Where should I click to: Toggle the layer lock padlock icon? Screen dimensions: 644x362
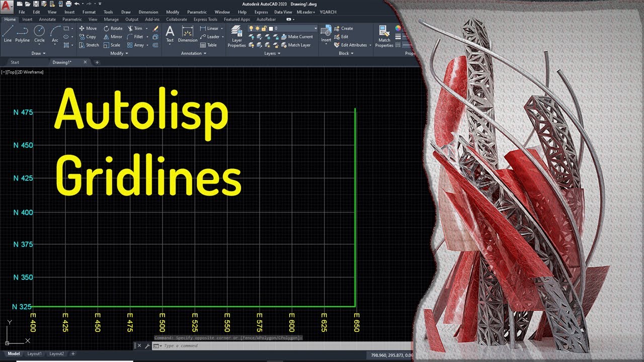[x=264, y=29]
